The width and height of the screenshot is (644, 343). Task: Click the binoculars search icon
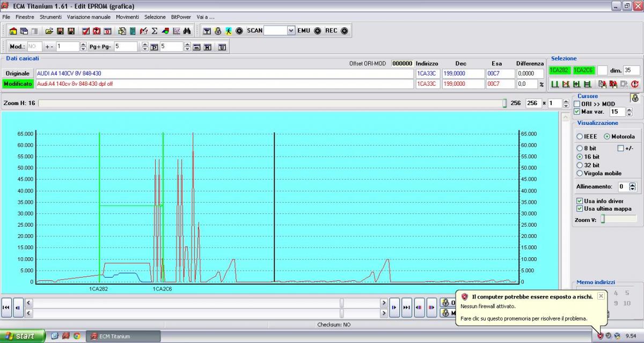[x=187, y=31]
